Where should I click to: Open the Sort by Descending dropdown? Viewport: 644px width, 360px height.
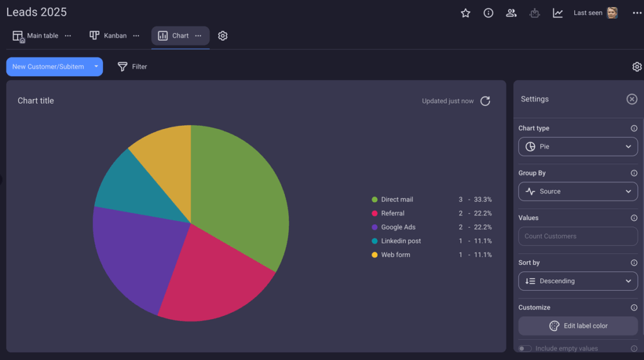578,281
